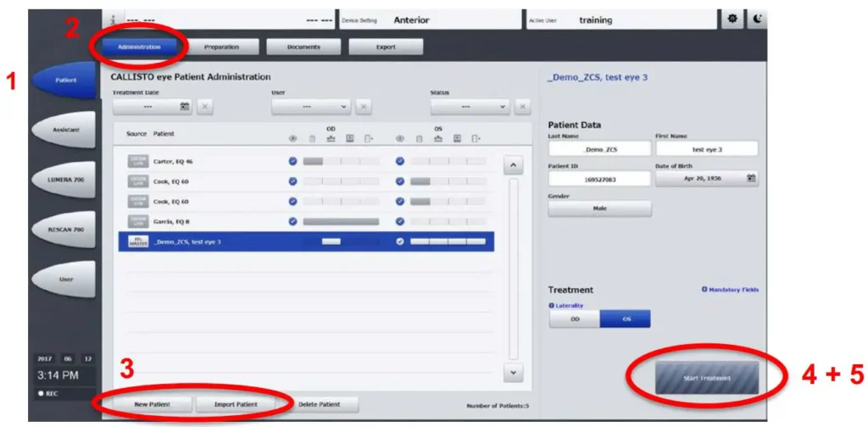Image resolution: width=868 pixels, height=427 pixels.
Task: Select OD laterality
Action: pos(575,319)
